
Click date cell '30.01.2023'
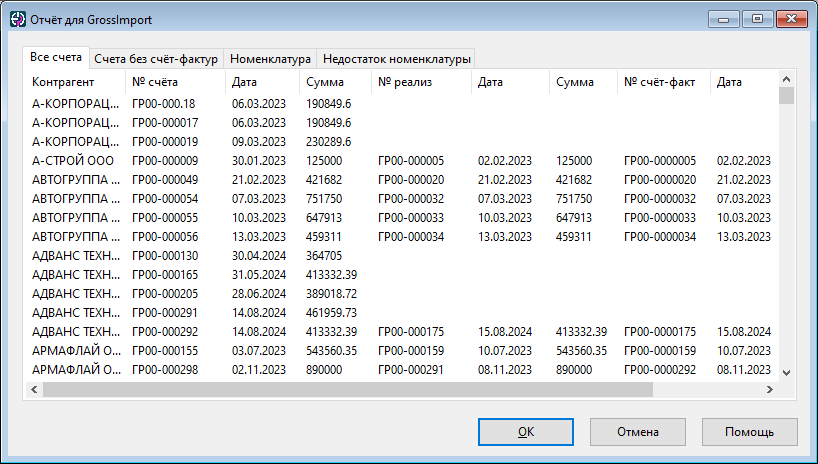pos(259,161)
